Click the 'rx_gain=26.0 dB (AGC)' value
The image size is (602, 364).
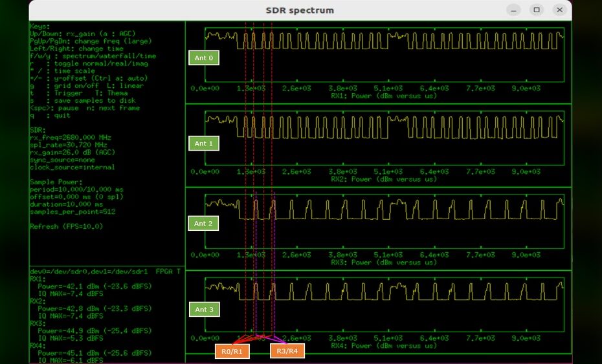72,153
